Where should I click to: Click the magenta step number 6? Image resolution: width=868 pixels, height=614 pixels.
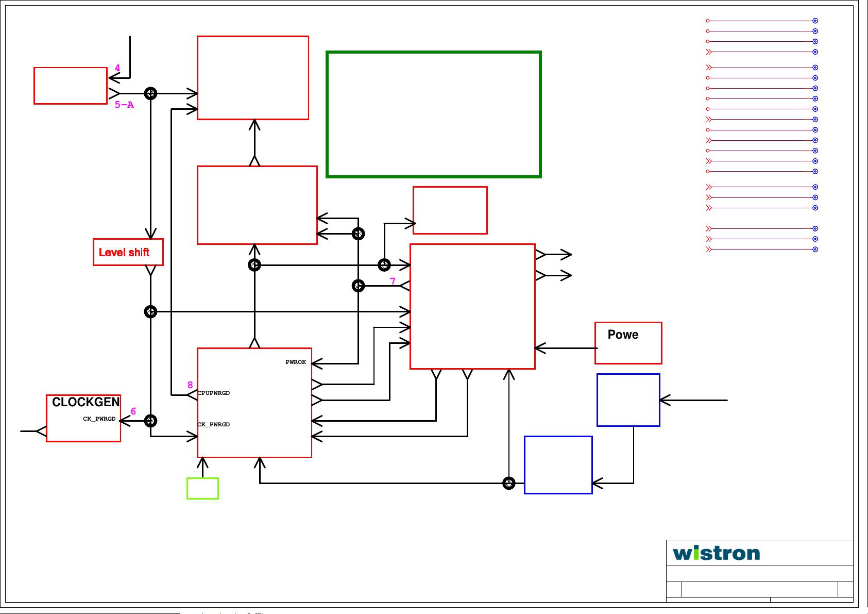tap(133, 411)
